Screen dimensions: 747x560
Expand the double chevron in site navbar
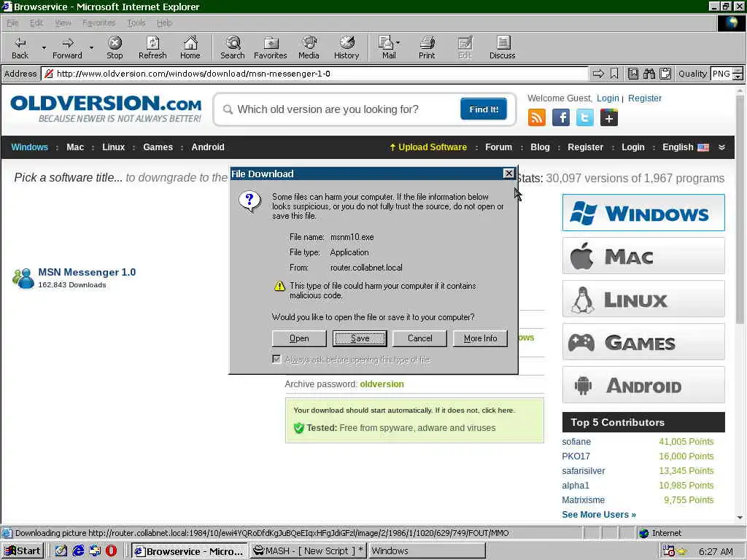coord(721,147)
